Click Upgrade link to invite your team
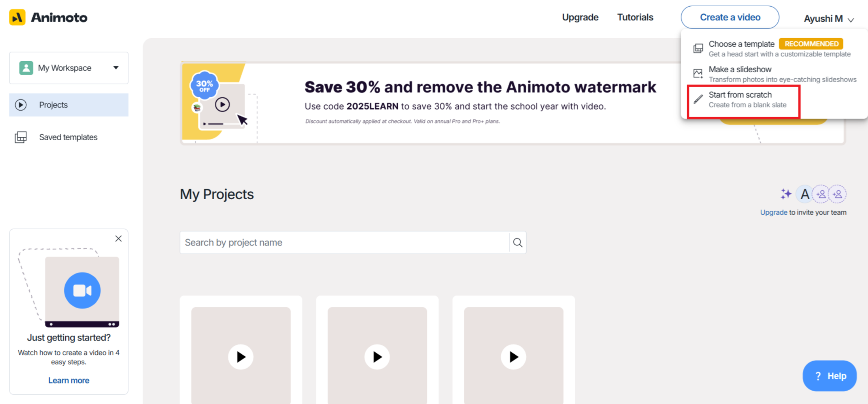868x404 pixels. pyautogui.click(x=773, y=212)
